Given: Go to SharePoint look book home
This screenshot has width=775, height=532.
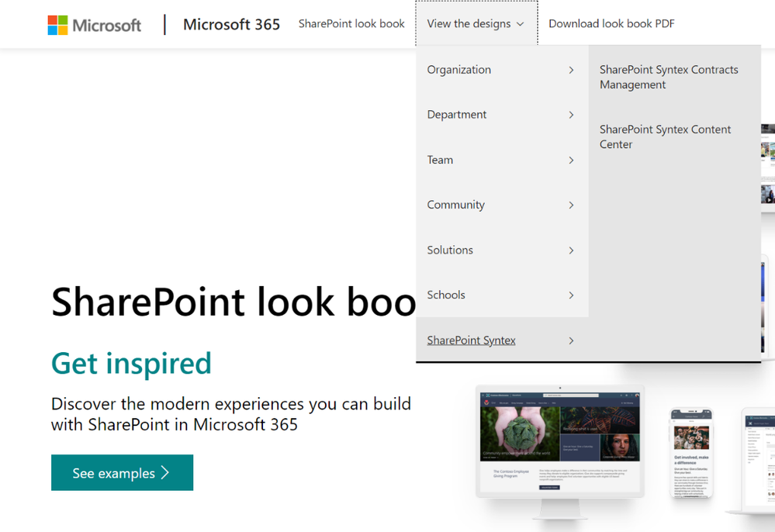Looking at the screenshot, I should [351, 24].
